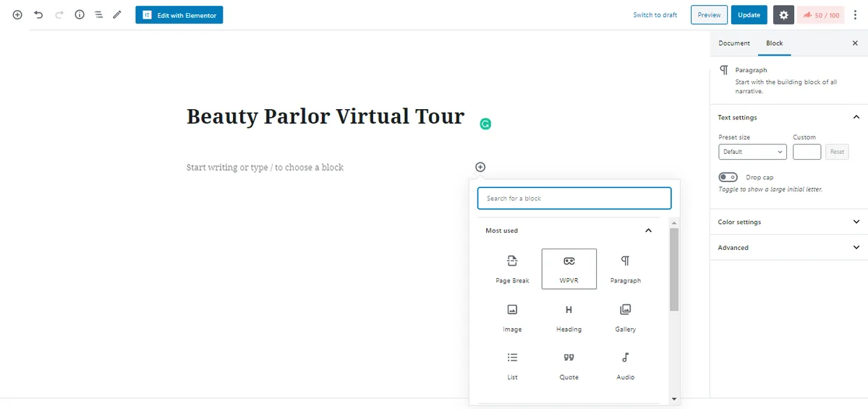This screenshot has width=868, height=409.
Task: Insert the Gallery block
Action: (x=626, y=317)
